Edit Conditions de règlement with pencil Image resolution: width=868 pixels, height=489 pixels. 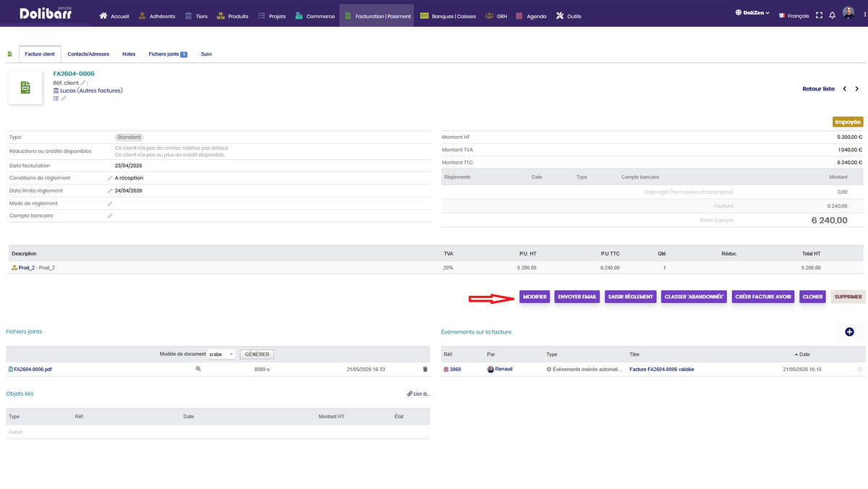pyautogui.click(x=110, y=178)
